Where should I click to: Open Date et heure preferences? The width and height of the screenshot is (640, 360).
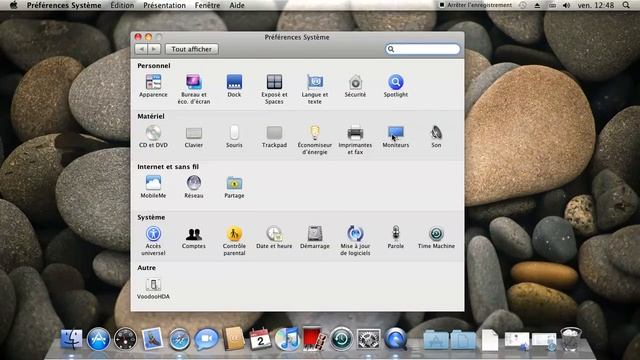pos(274,238)
